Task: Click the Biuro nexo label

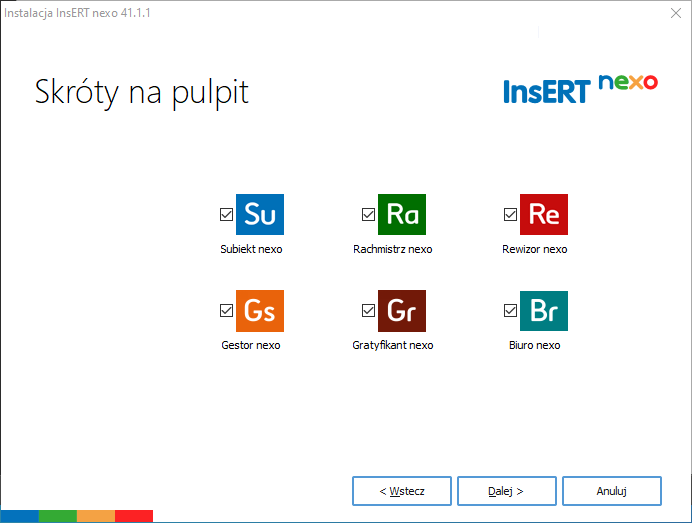Action: click(534, 345)
